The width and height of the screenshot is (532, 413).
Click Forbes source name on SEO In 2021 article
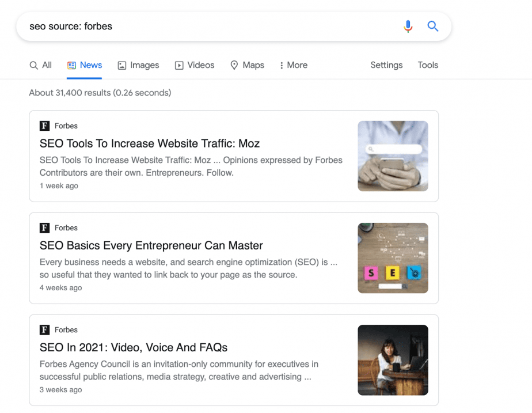[66, 330]
